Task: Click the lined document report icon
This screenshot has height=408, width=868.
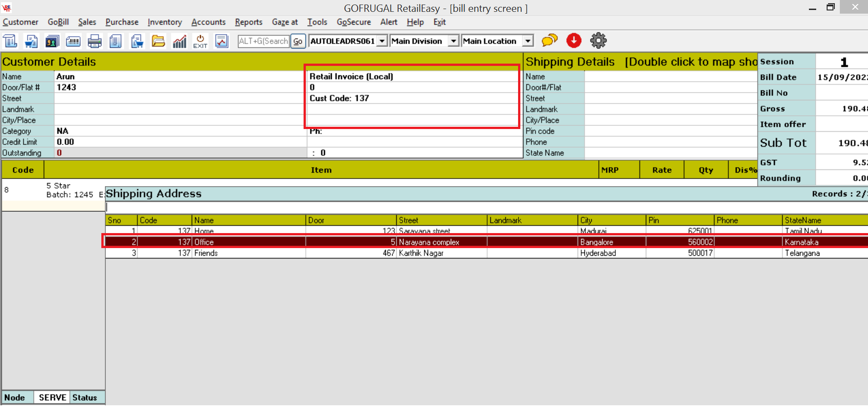Action: coord(115,41)
